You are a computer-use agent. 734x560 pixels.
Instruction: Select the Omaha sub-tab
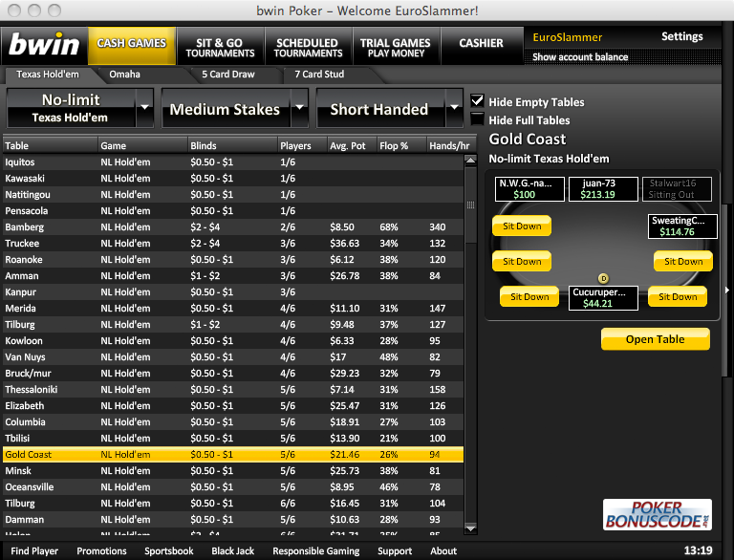tap(124, 74)
